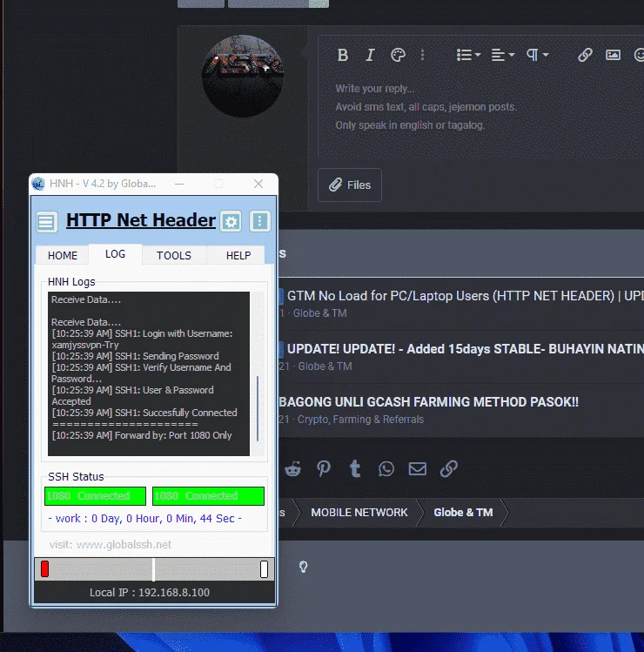The image size is (644, 652).
Task: Click the HTTP Net Header title link
Action: [141, 220]
